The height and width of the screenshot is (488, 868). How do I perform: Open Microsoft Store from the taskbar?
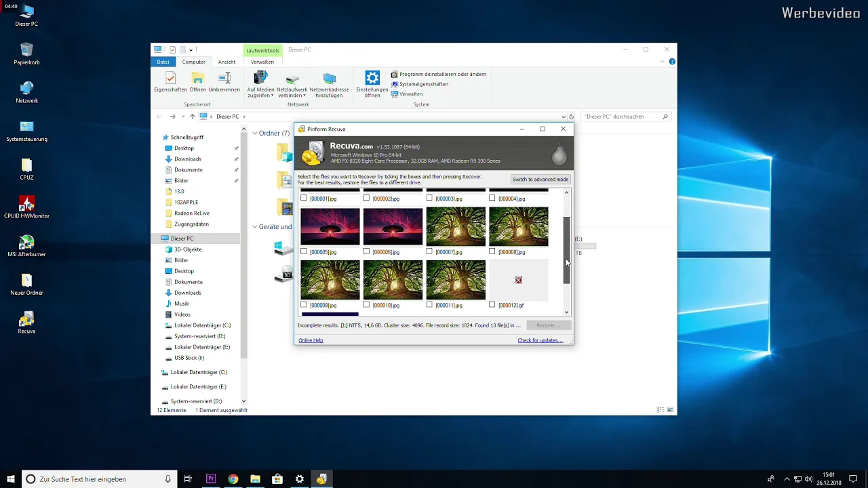click(x=277, y=479)
